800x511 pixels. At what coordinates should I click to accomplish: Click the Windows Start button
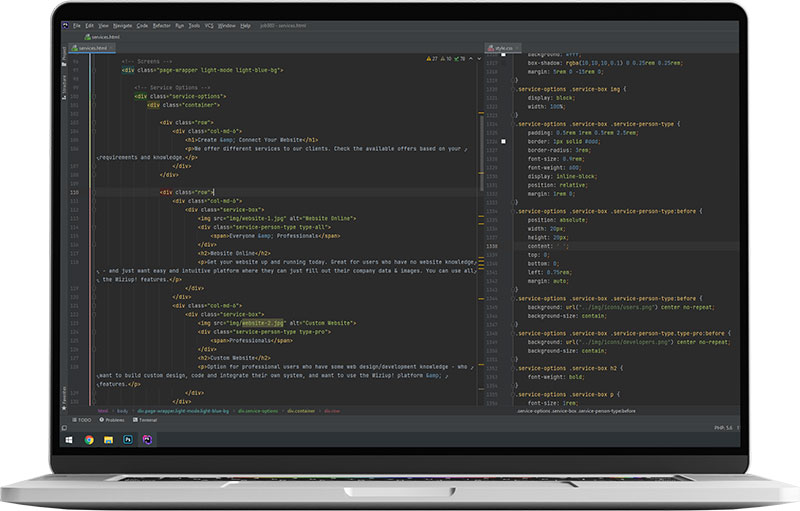pyautogui.click(x=68, y=439)
